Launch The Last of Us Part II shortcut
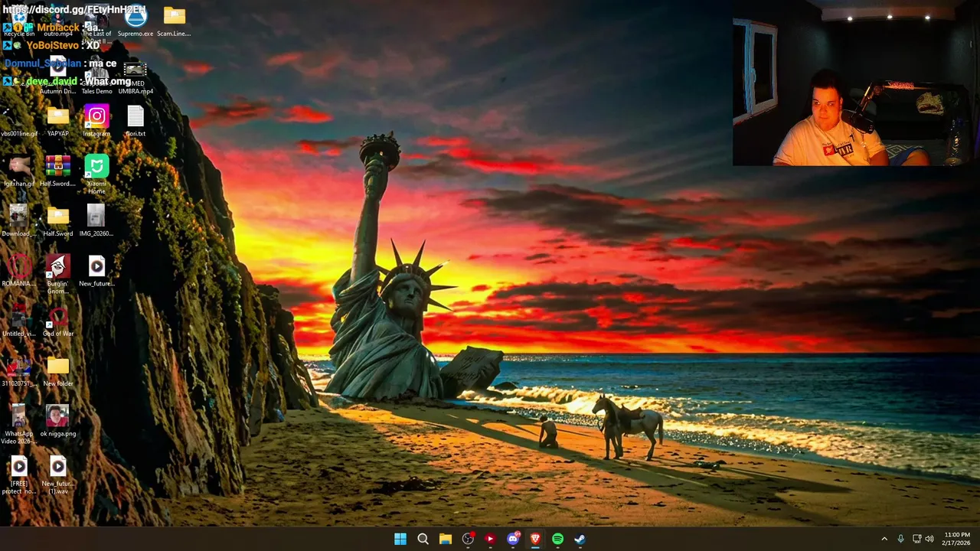The image size is (980, 551). click(96, 21)
